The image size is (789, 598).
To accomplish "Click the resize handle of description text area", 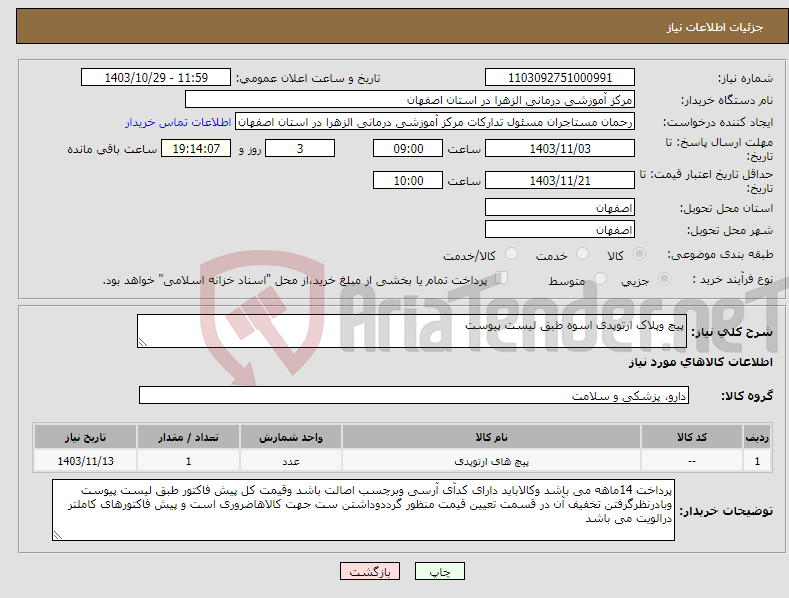I will [143, 342].
